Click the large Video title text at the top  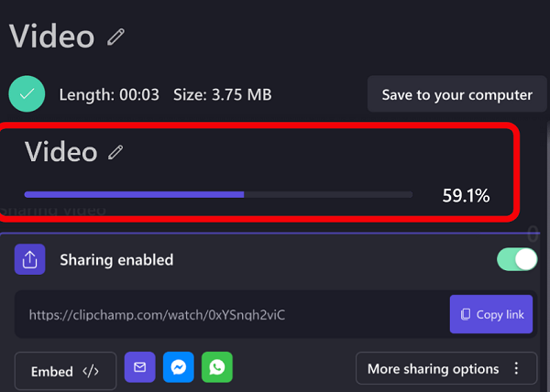coord(52,37)
